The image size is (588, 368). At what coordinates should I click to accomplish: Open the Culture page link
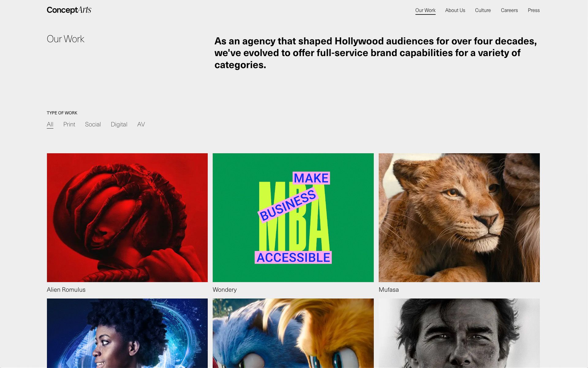pos(483,10)
